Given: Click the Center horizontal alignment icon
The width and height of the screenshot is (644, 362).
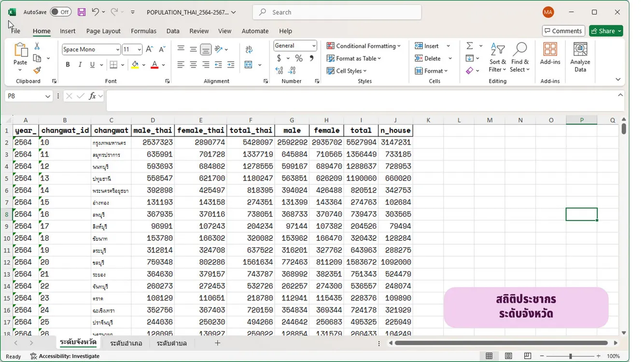Looking at the screenshot, I should click(193, 65).
